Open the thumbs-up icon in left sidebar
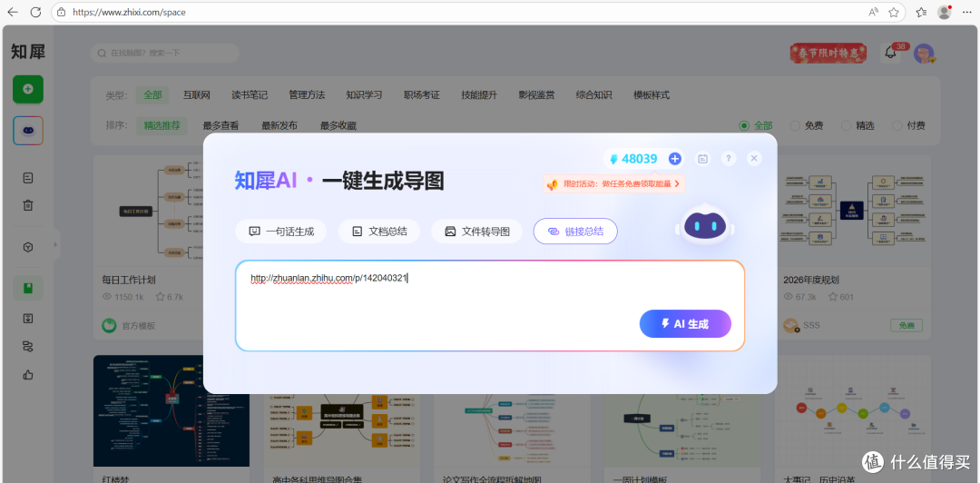 pyautogui.click(x=28, y=375)
